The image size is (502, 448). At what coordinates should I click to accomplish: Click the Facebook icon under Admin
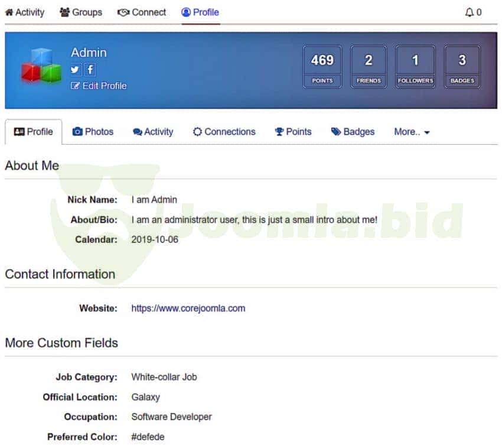click(x=90, y=69)
